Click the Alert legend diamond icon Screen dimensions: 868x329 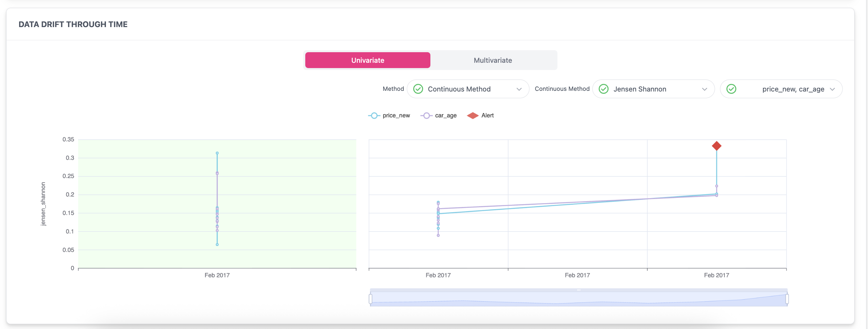[472, 116]
